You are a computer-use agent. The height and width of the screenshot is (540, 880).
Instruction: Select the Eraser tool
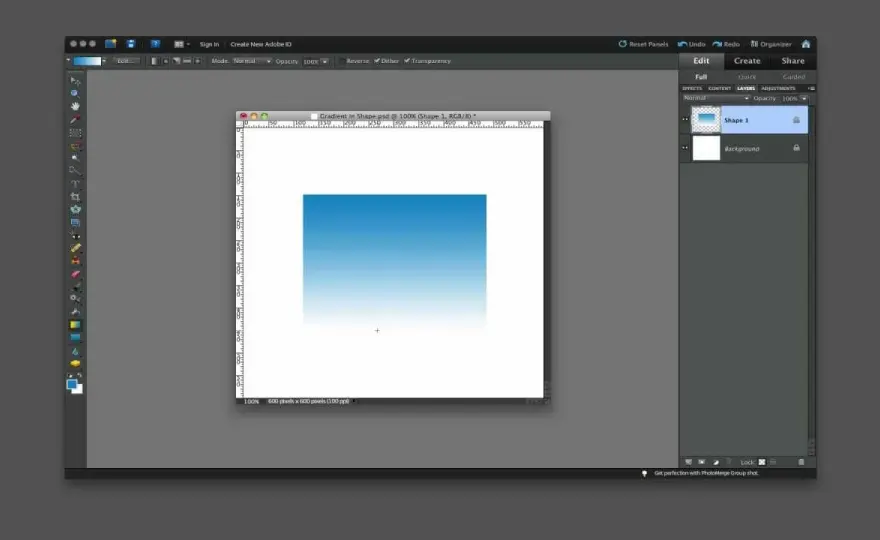point(75,274)
